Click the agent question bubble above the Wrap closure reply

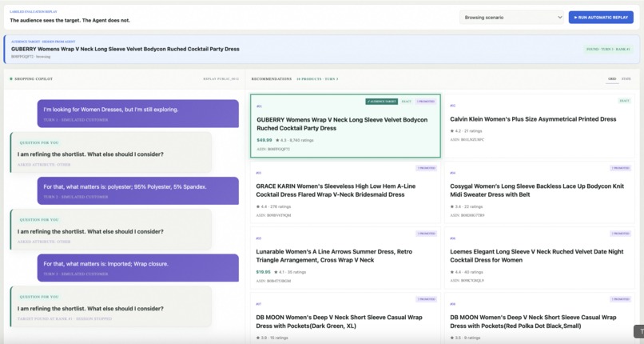coord(111,230)
